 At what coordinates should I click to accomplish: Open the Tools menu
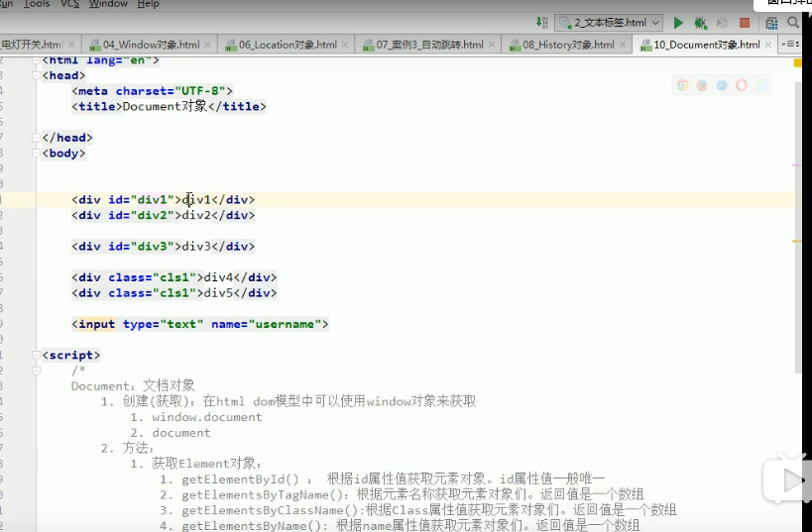tap(37, 4)
